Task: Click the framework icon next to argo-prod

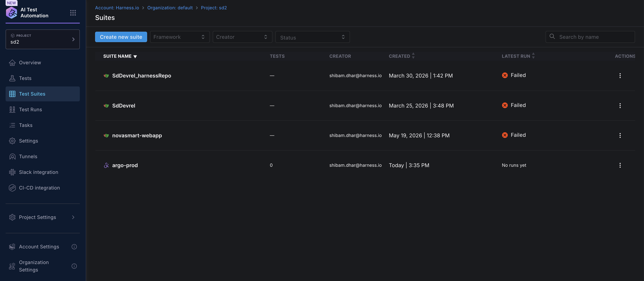Action: [106, 165]
